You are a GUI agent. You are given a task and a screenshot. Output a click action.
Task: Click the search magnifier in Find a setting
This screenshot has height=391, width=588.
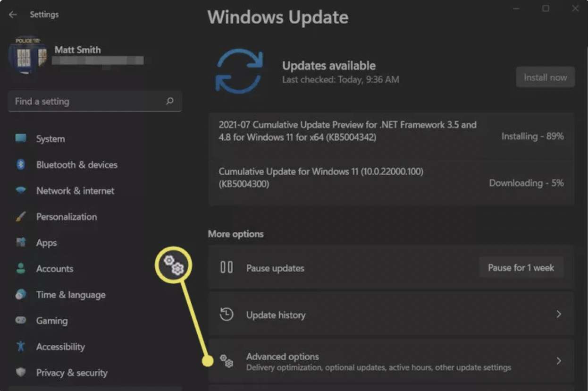(170, 101)
